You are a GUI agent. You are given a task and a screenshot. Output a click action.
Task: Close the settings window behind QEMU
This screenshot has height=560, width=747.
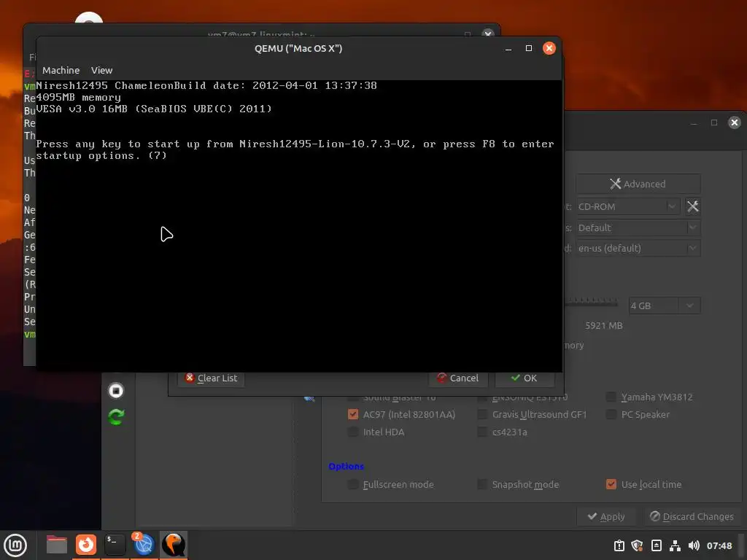coord(735,122)
